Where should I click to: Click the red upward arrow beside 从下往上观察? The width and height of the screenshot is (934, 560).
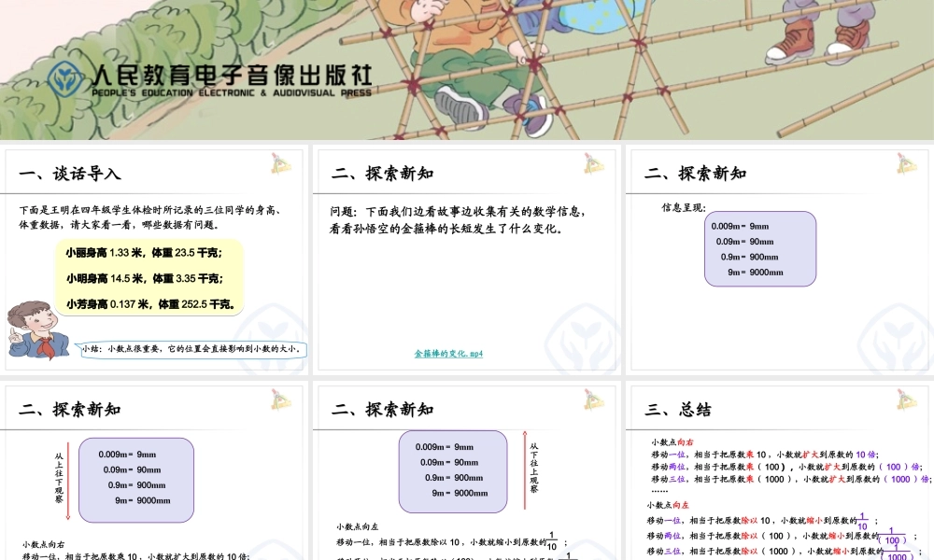point(525,470)
